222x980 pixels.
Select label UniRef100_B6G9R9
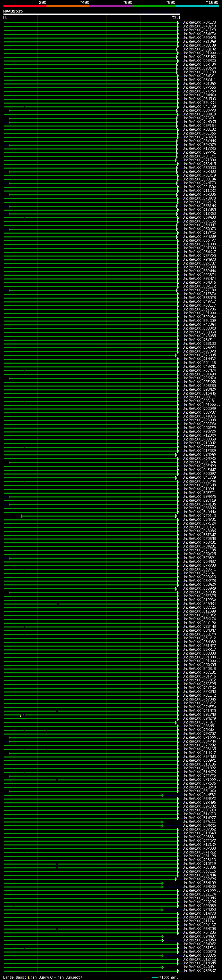coord(199,589)
